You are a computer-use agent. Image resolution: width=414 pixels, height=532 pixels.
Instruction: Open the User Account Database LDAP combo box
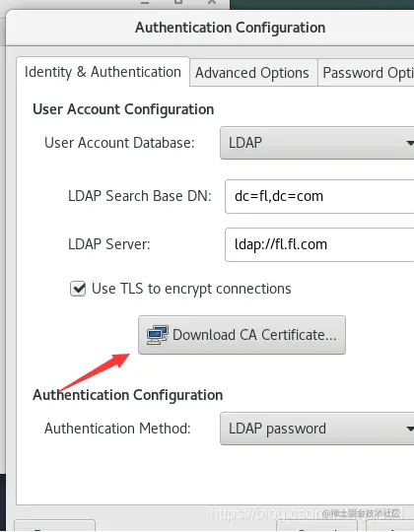pos(317,143)
